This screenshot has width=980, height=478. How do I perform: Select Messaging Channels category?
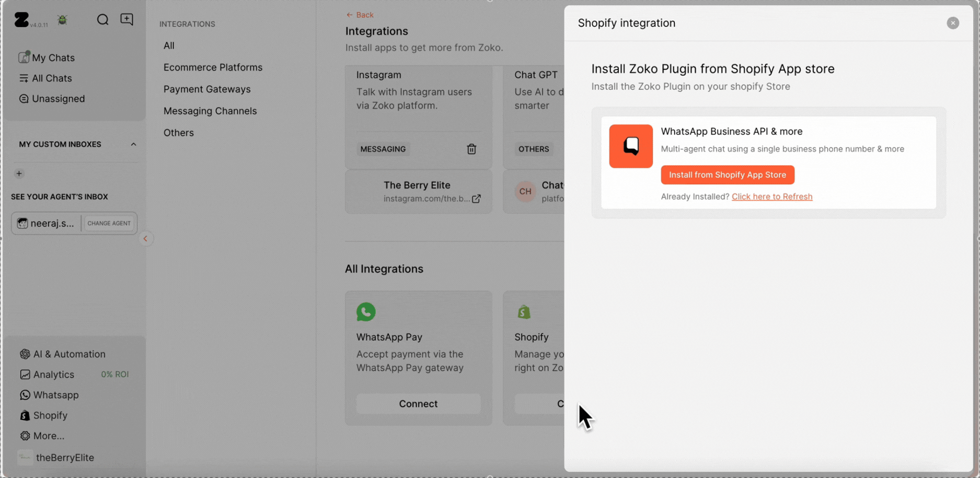tap(210, 111)
